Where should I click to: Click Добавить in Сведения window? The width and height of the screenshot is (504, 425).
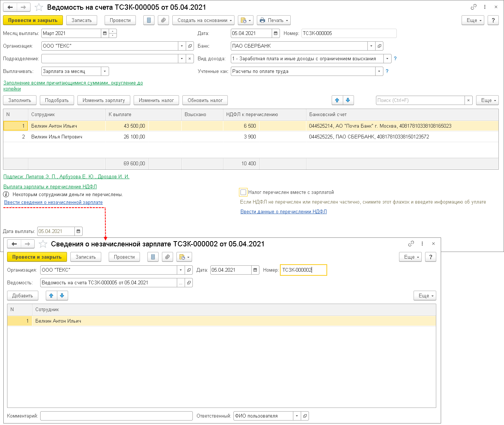tap(23, 295)
